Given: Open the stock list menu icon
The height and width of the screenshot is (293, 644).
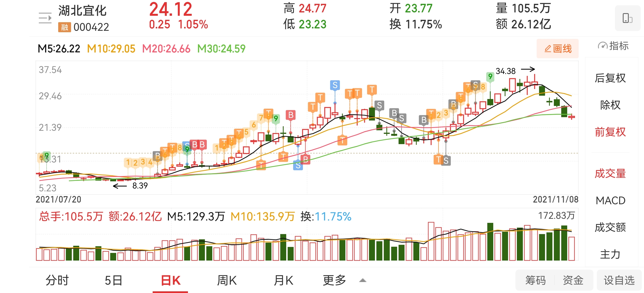Looking at the screenshot, I should (x=45, y=18).
